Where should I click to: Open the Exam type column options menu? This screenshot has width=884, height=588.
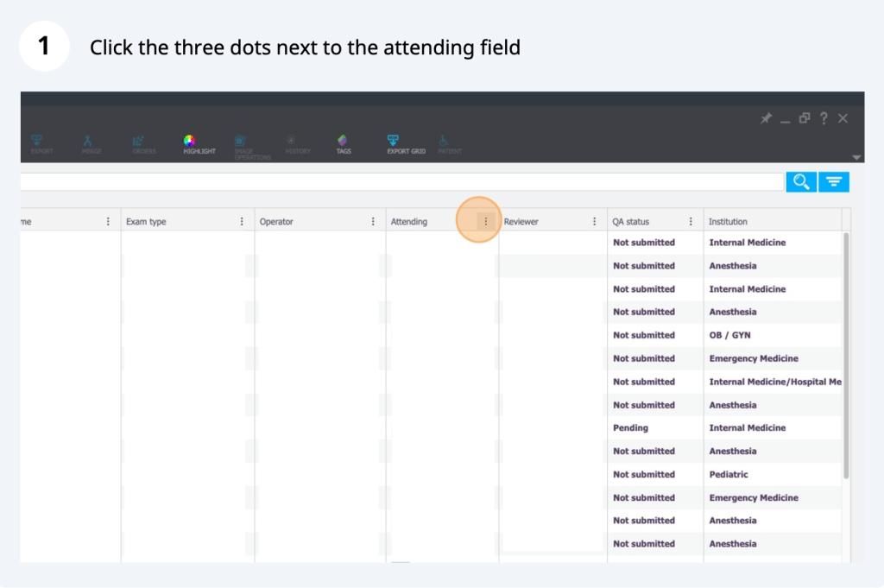(242, 222)
